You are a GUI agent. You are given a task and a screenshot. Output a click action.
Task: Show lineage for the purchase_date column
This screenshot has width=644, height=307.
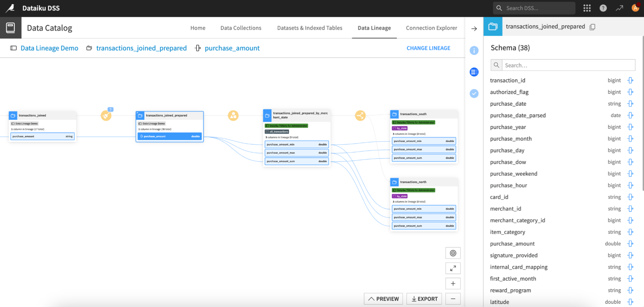pyautogui.click(x=630, y=104)
